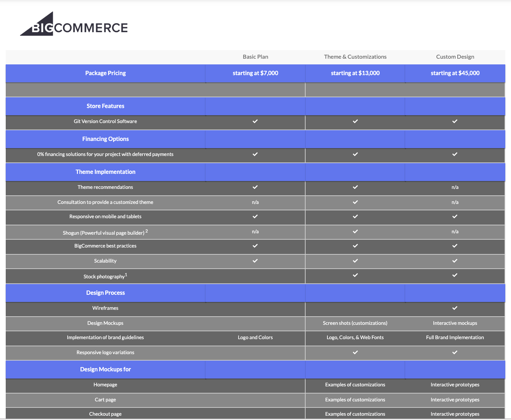Click 'Logo, Colors, & Web Fonts' cell
The width and height of the screenshot is (511, 420).
click(x=355, y=337)
